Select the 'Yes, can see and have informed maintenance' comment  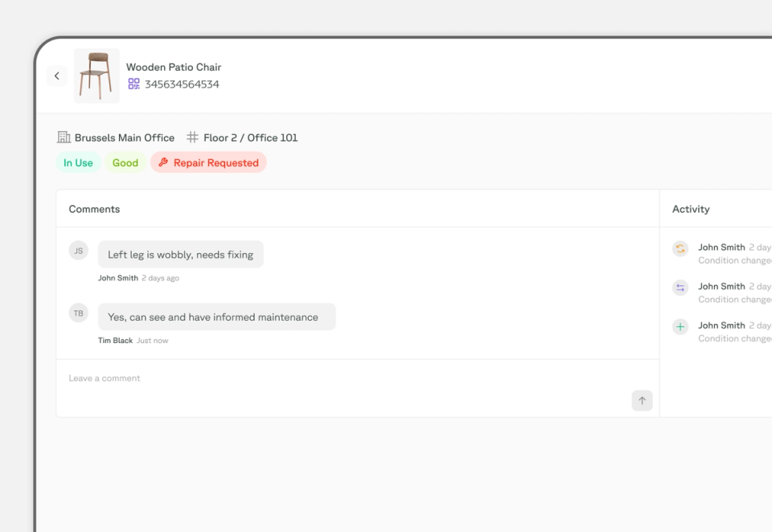[x=216, y=317]
